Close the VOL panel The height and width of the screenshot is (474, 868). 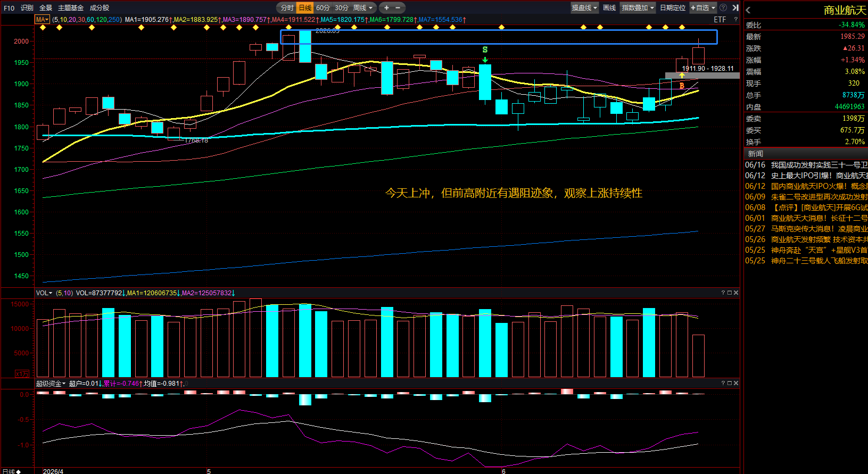(x=736, y=293)
